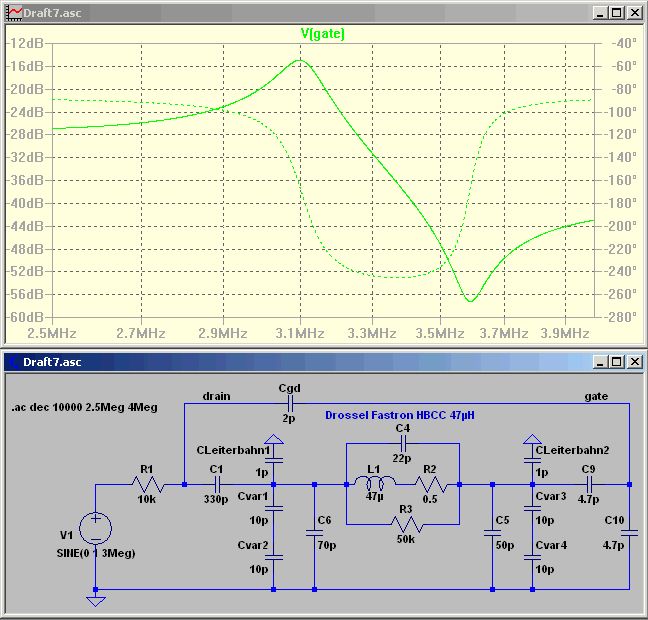The height and width of the screenshot is (620, 648).
Task: Maximize the plot window
Action: [x=616, y=12]
